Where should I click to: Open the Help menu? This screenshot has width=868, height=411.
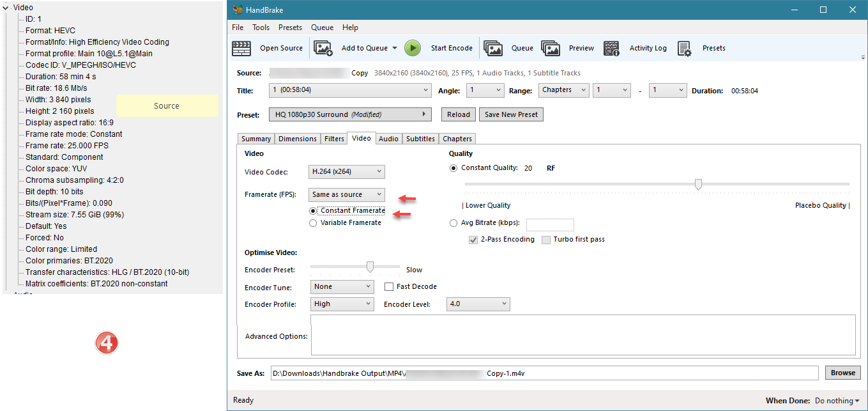pyautogui.click(x=350, y=27)
